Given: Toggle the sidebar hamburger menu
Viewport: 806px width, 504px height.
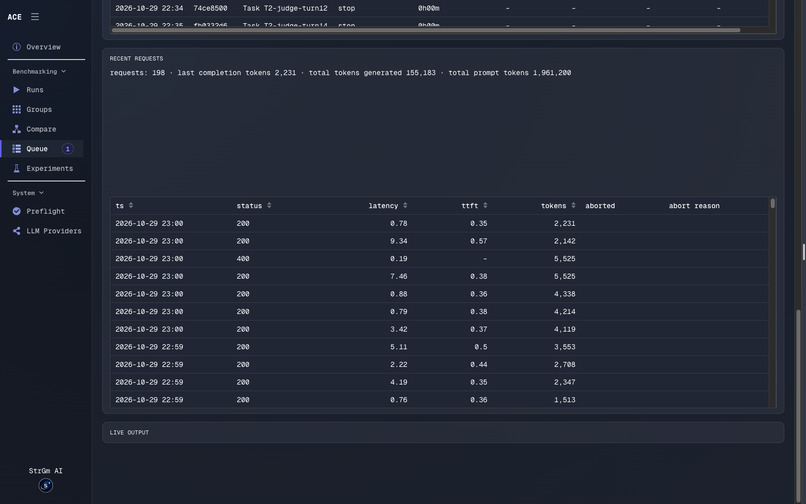Looking at the screenshot, I should pos(34,16).
